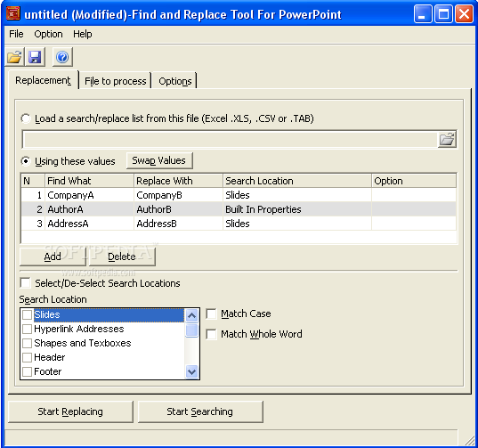
Task: Check the Slides search location box
Action: [x=27, y=314]
